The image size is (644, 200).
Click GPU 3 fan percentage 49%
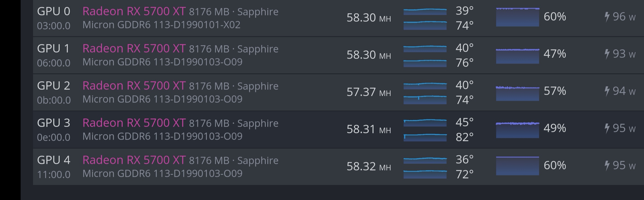pos(555,128)
